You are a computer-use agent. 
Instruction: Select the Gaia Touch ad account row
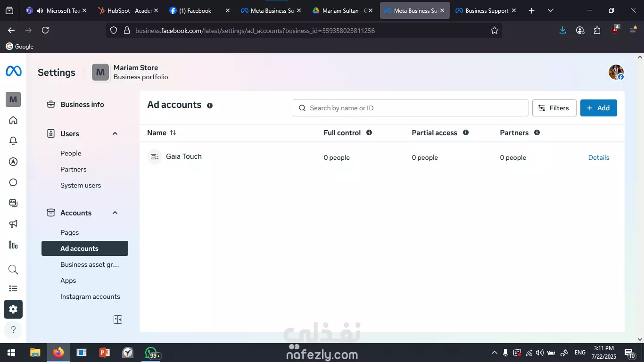tap(382, 157)
